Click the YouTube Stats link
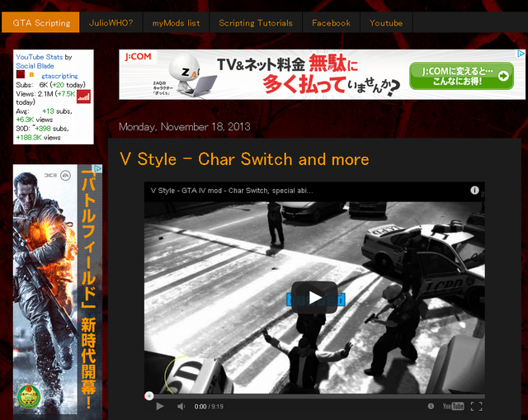The width and height of the screenshot is (528, 420). [x=39, y=57]
